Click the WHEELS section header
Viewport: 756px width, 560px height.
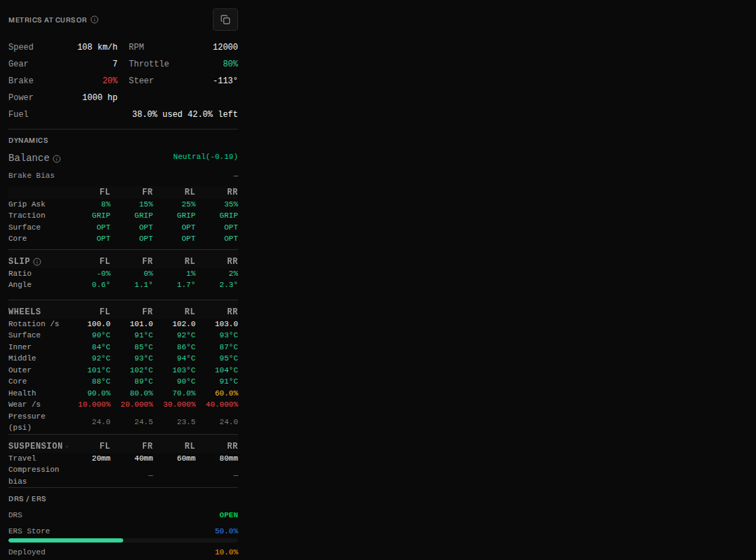coord(24,311)
